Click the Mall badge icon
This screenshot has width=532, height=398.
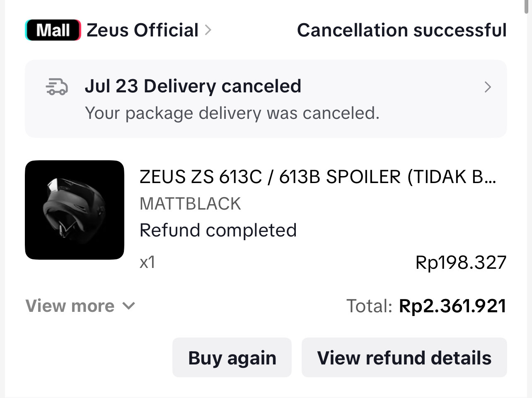click(53, 30)
